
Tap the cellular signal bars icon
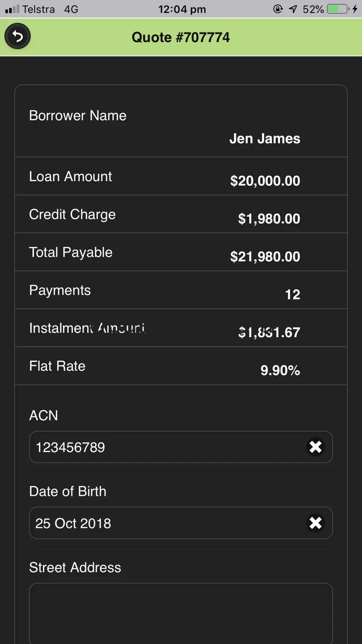click(12, 9)
